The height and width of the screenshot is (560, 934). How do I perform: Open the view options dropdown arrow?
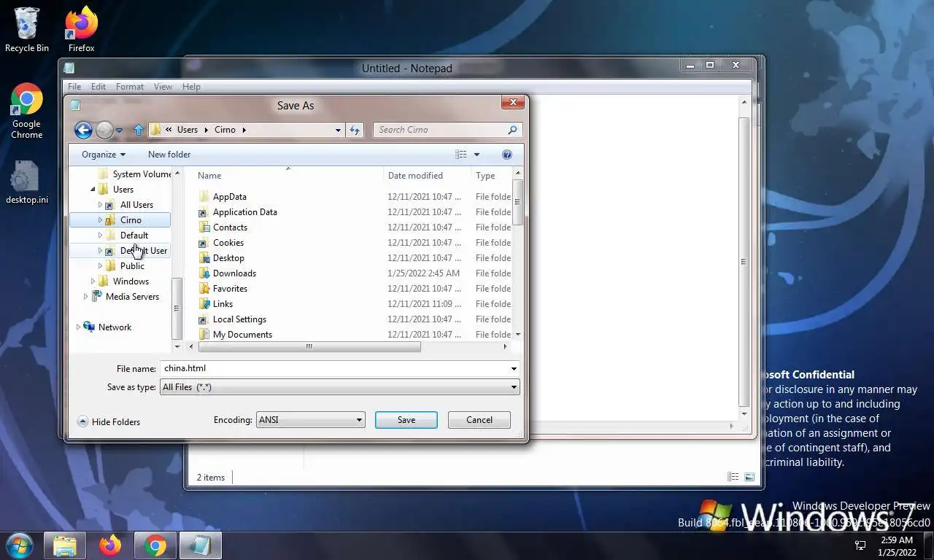click(476, 155)
